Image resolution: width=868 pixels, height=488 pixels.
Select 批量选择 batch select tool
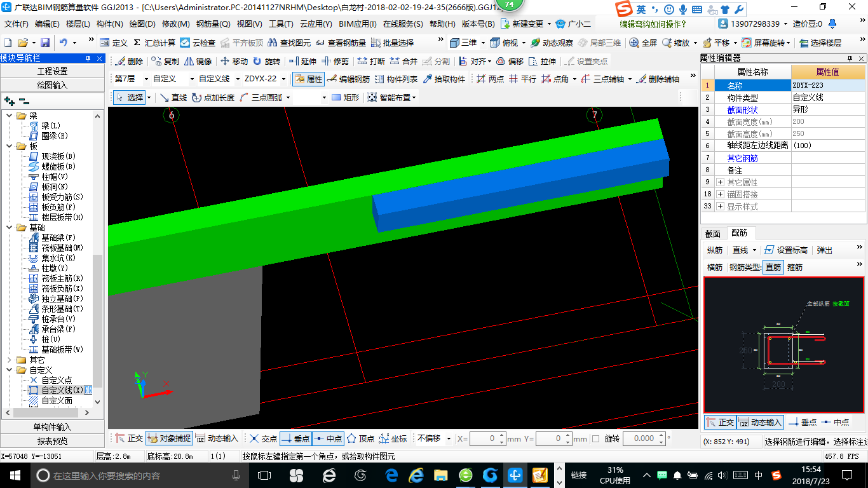point(392,43)
